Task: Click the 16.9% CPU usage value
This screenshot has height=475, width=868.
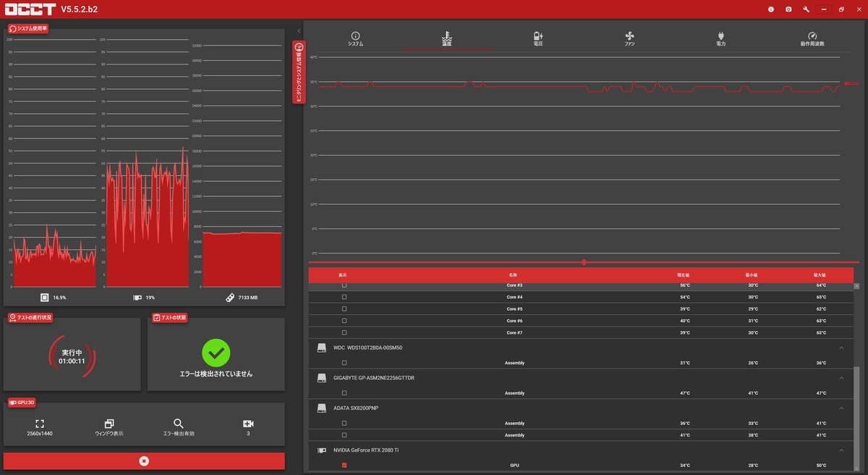Action: tap(59, 298)
